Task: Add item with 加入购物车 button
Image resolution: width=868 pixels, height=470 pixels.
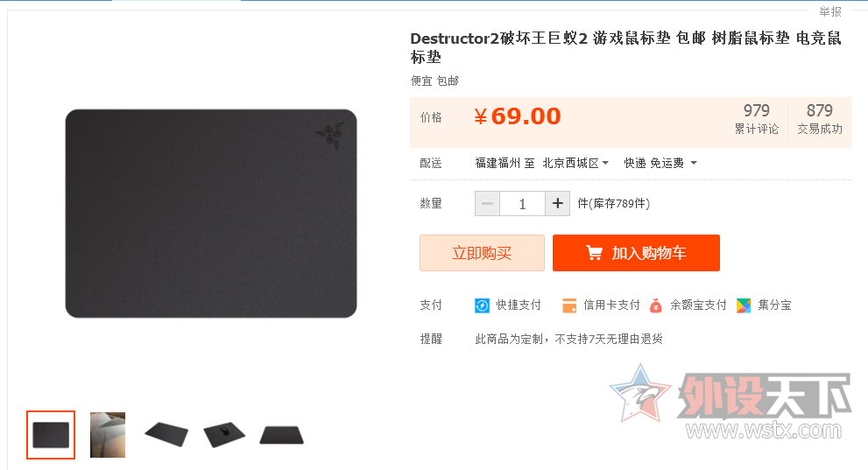Action: [636, 253]
